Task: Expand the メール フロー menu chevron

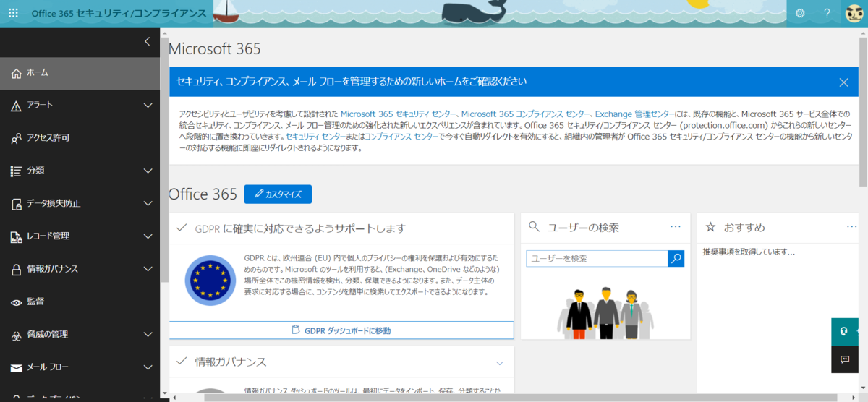Action: click(x=148, y=367)
